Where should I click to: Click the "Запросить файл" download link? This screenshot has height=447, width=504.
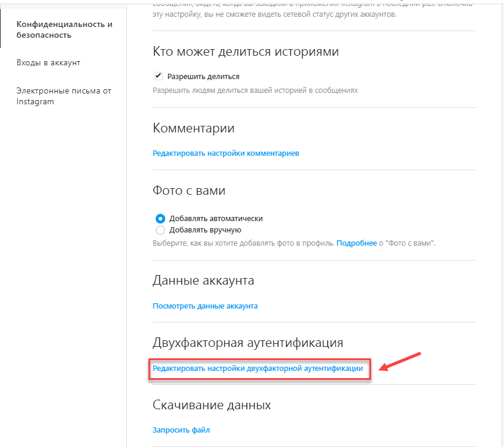[x=181, y=430]
